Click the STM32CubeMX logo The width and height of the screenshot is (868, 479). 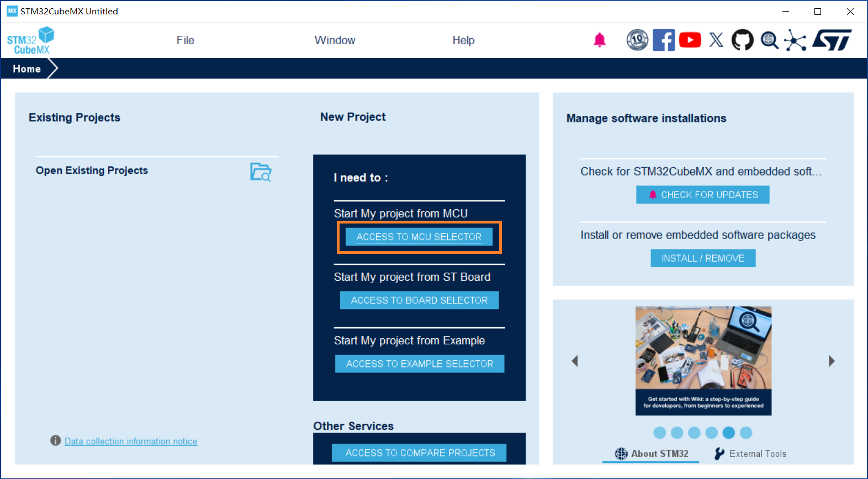(x=31, y=41)
